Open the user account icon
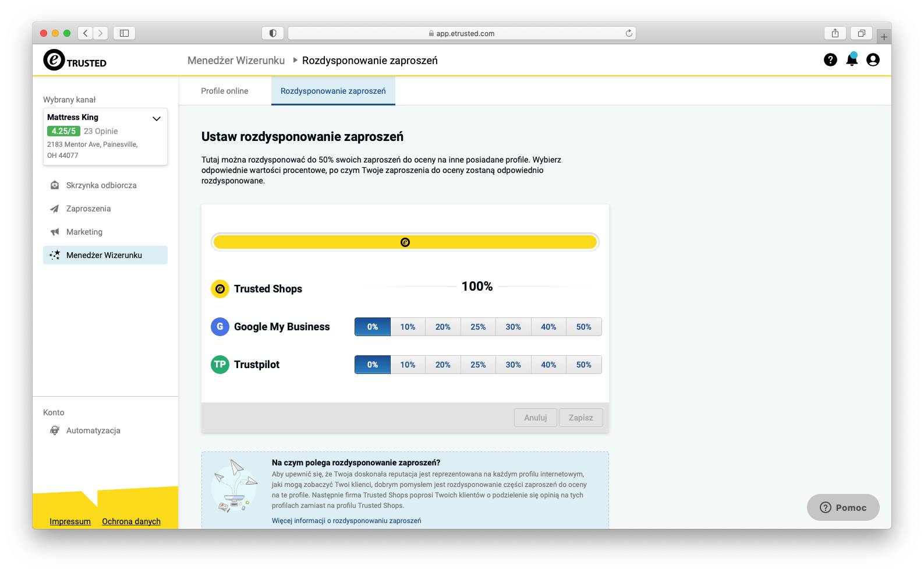Image resolution: width=924 pixels, height=572 pixels. pos(873,59)
